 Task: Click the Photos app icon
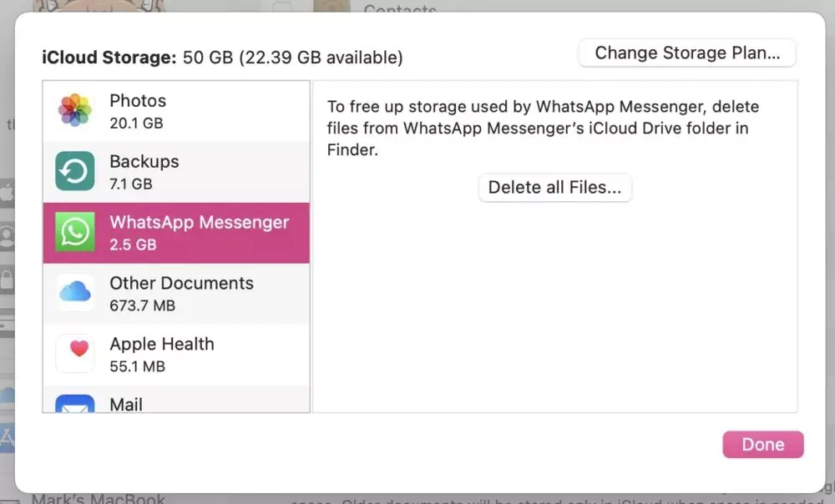75,111
